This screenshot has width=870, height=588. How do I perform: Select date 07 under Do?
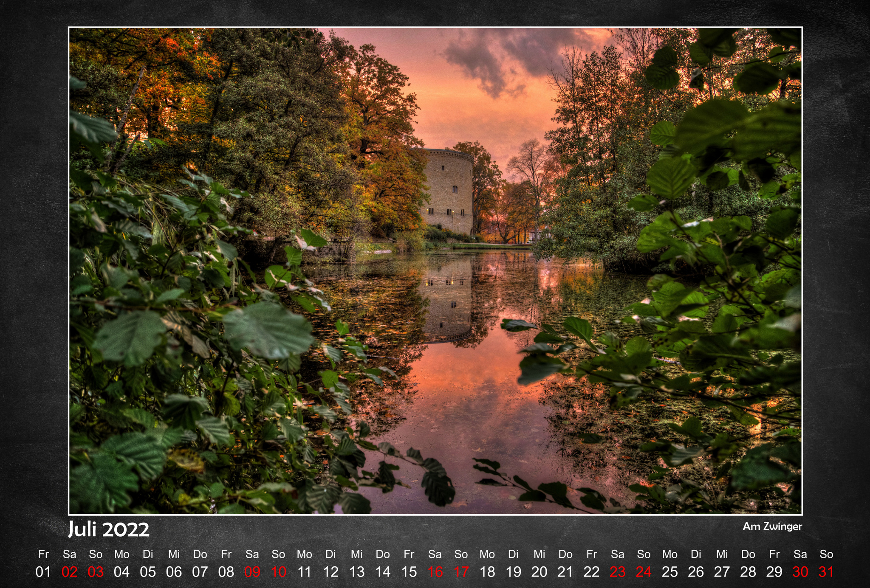click(x=200, y=572)
